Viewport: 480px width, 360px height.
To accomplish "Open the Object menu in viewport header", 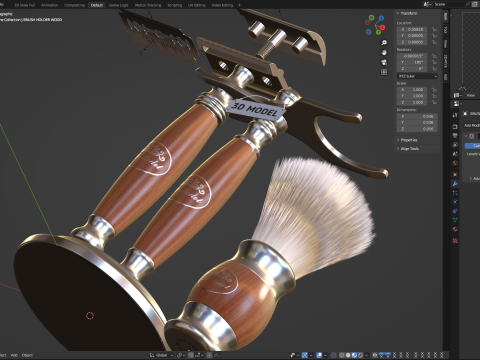I will tap(27, 355).
